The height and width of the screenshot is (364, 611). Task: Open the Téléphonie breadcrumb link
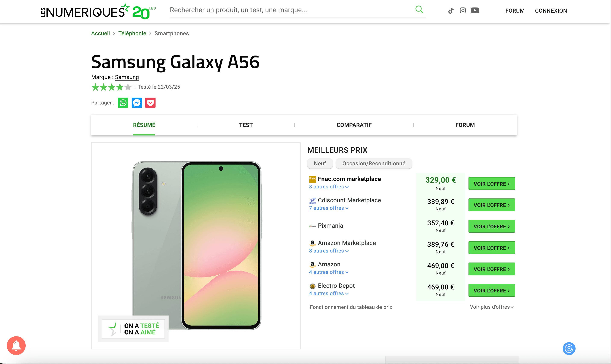[x=132, y=33]
